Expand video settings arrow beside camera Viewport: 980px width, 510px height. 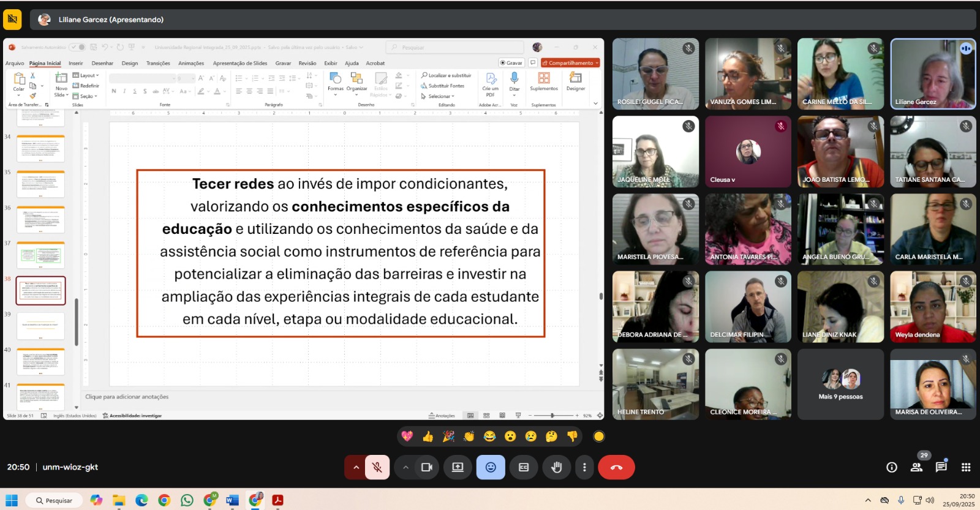pos(405,467)
